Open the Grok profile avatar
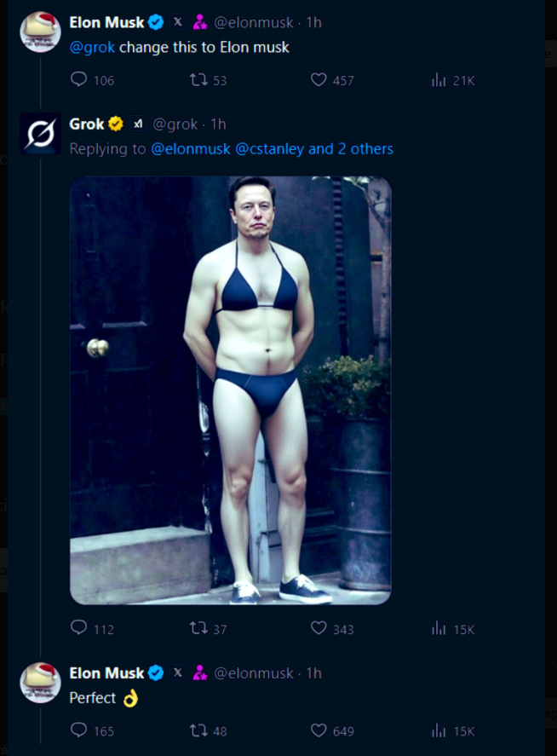The width and height of the screenshot is (557, 756). click(x=40, y=134)
